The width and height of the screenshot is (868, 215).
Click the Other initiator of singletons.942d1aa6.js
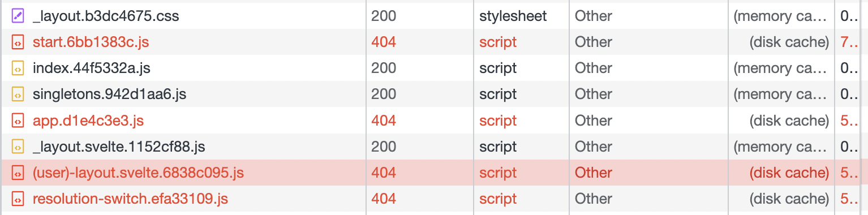click(594, 94)
